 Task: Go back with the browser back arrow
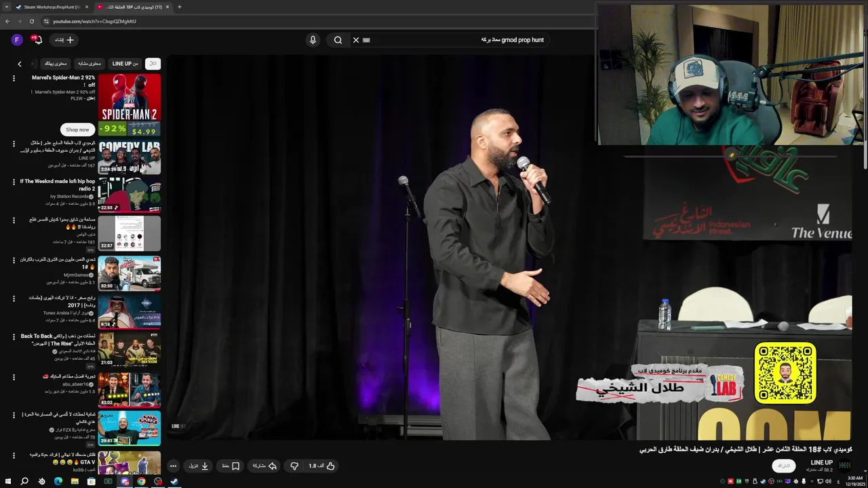[7, 21]
